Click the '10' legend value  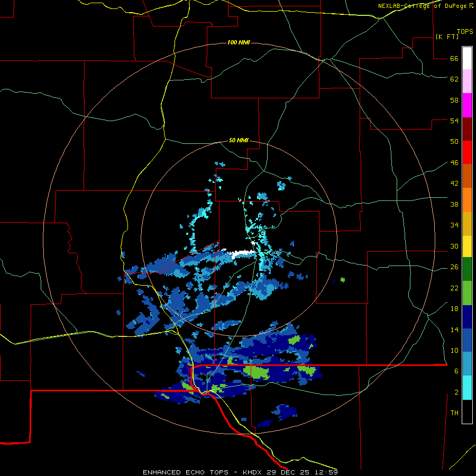pos(454,350)
